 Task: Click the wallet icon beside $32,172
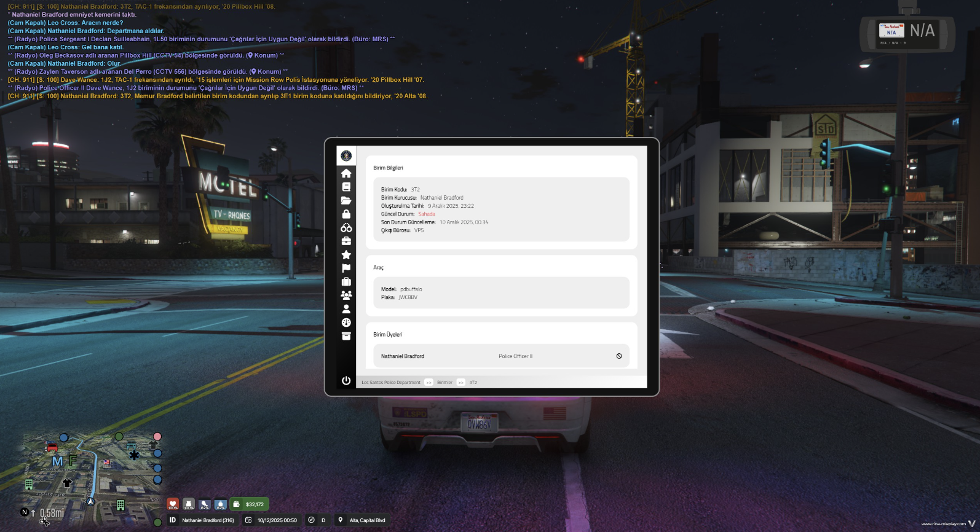[x=237, y=504]
